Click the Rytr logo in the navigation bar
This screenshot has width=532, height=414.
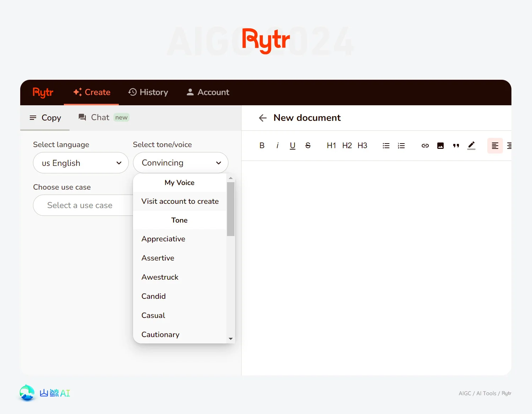[x=43, y=93]
